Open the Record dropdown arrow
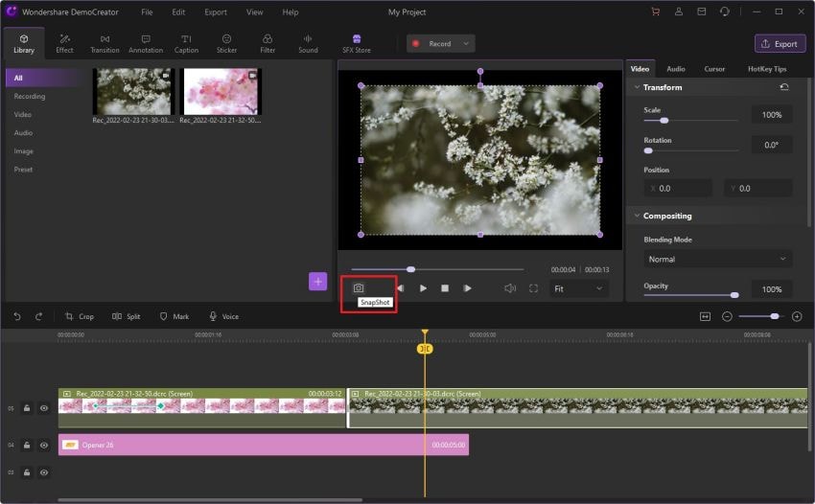 pyautogui.click(x=466, y=44)
